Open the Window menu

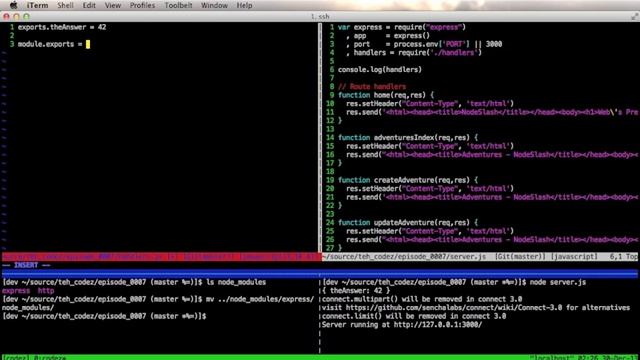[x=214, y=5]
